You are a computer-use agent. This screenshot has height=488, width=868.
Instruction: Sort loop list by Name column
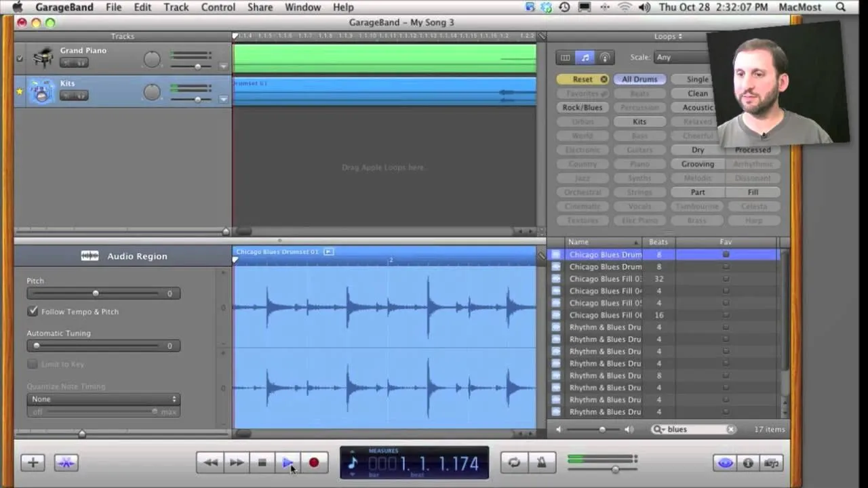[604, 242]
